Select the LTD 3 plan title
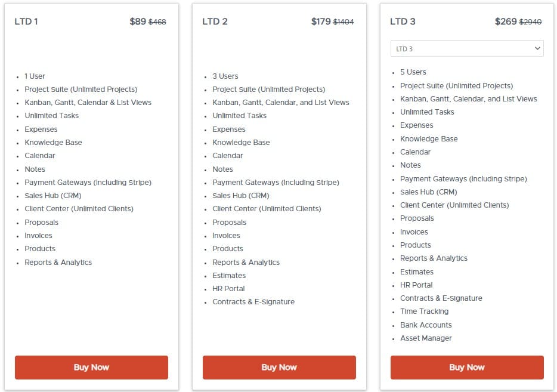Viewport: 557px width, 392px height. [x=403, y=21]
